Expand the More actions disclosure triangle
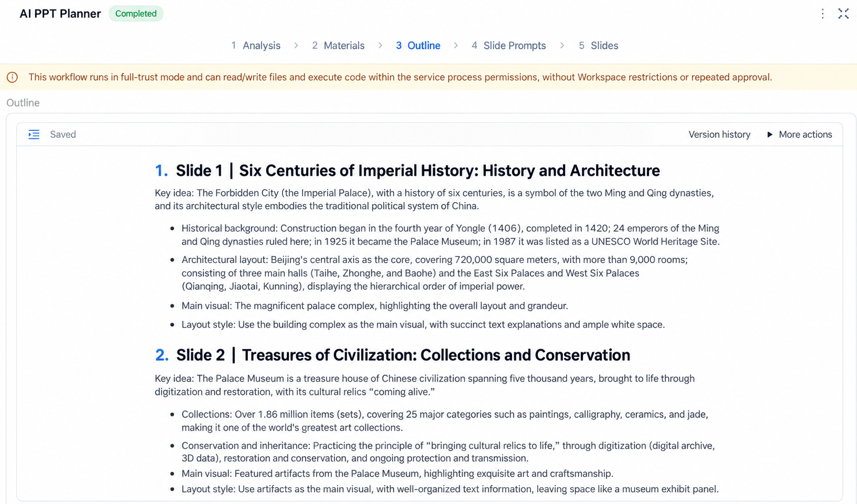This screenshot has height=504, width=857. [769, 135]
